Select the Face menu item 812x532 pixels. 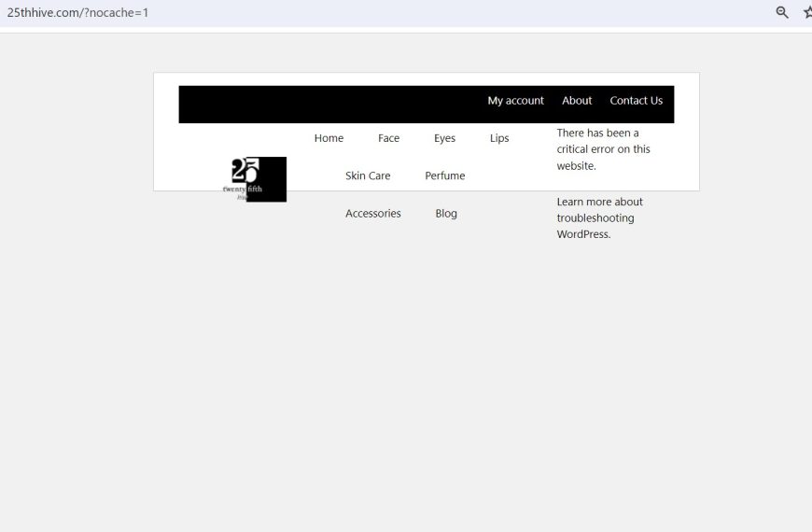[388, 138]
